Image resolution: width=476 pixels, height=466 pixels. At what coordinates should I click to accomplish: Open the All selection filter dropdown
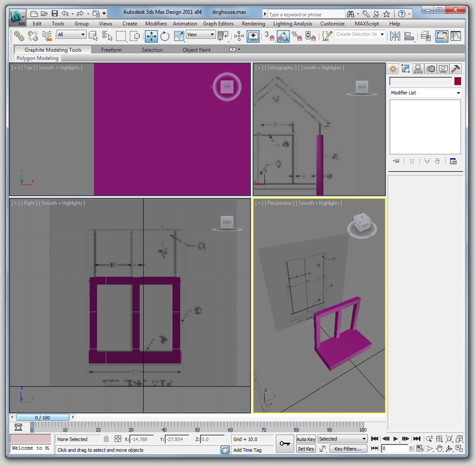[x=72, y=34]
